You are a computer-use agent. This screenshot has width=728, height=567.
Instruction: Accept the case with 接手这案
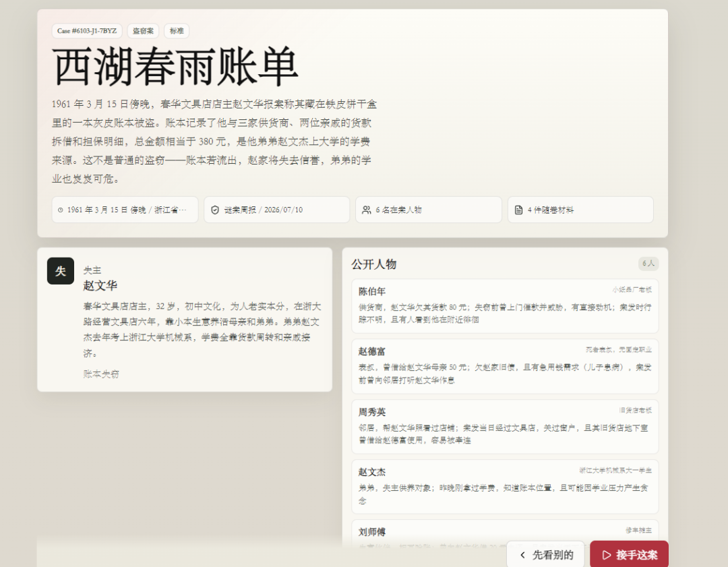pyautogui.click(x=629, y=554)
